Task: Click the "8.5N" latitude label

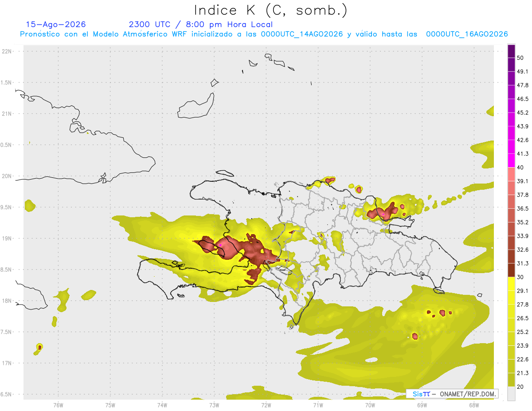Action: (6, 270)
